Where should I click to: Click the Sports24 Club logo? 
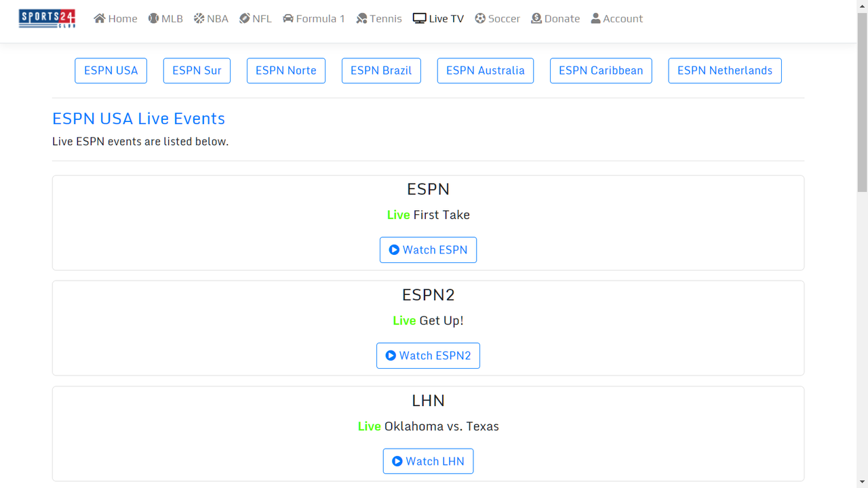47,18
